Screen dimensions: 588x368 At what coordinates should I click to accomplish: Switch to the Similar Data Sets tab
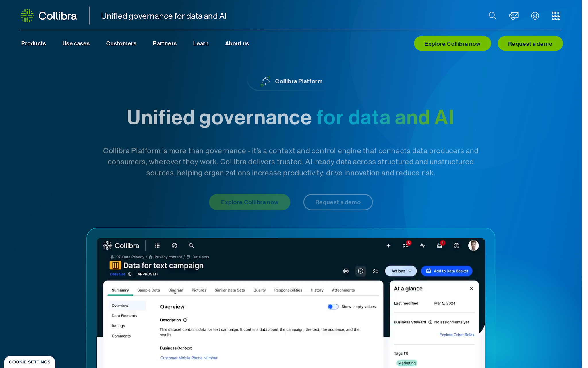[230, 290]
